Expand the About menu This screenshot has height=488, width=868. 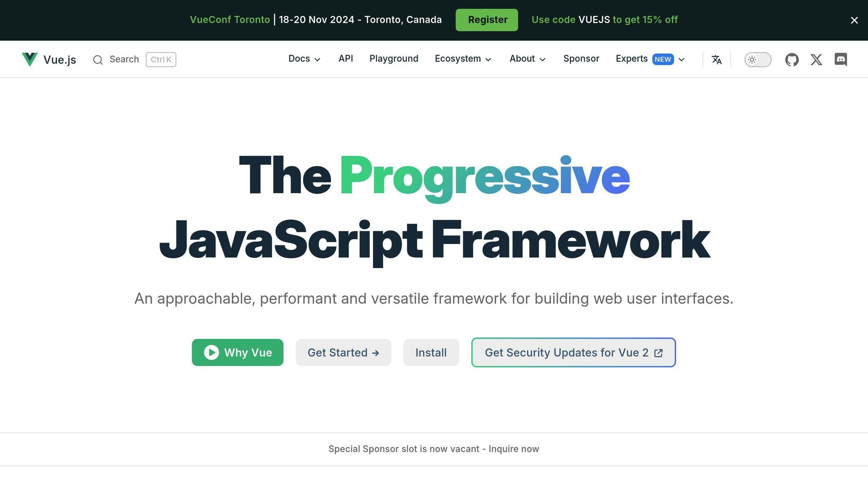coord(526,59)
